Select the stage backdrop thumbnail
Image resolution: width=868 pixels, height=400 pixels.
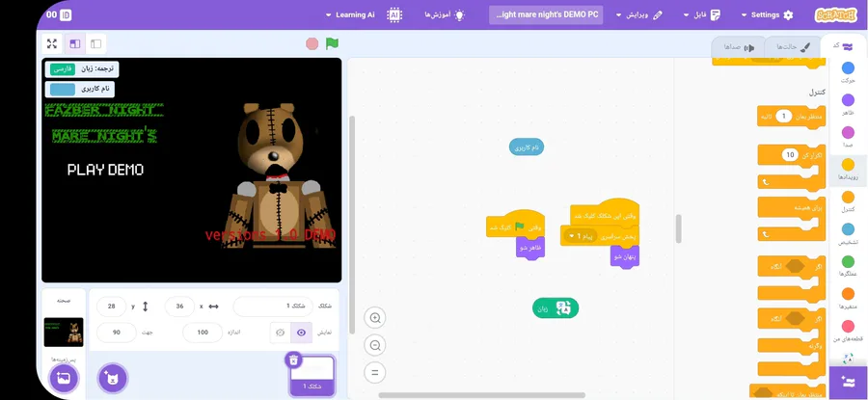pyautogui.click(x=64, y=332)
